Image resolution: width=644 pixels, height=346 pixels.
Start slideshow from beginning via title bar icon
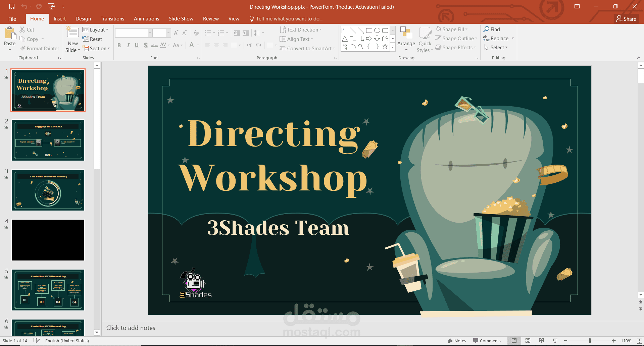[x=51, y=6]
